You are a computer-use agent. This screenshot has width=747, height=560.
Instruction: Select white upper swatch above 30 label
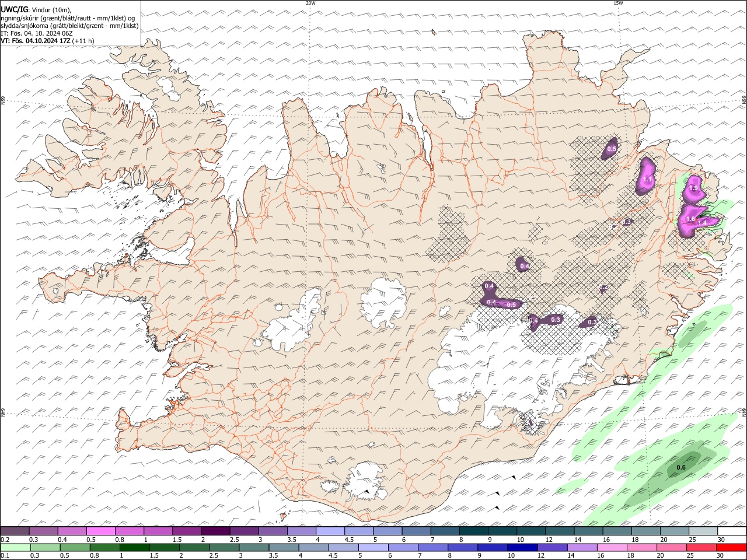coord(732,531)
